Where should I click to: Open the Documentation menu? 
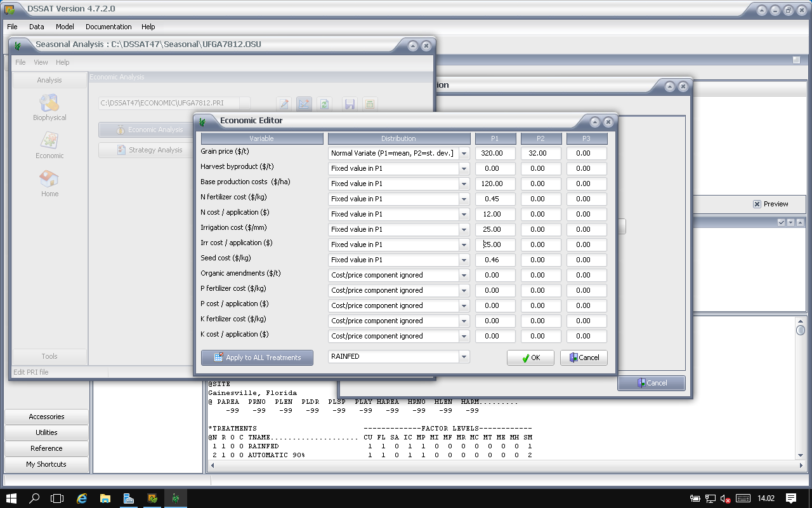108,27
